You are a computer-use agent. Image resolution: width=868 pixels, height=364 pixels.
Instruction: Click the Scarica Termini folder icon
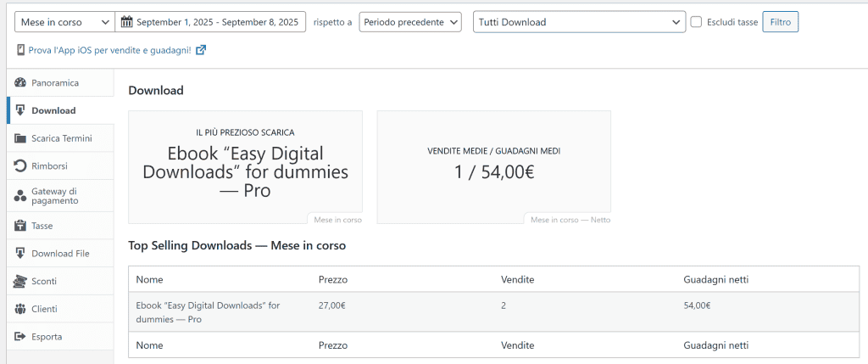point(20,138)
